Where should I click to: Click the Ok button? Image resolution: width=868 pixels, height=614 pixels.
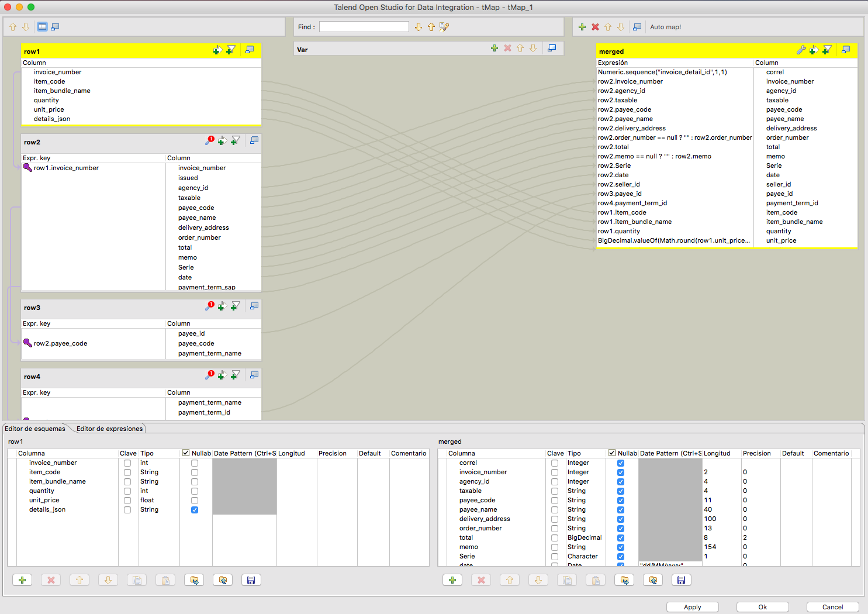tap(763, 607)
